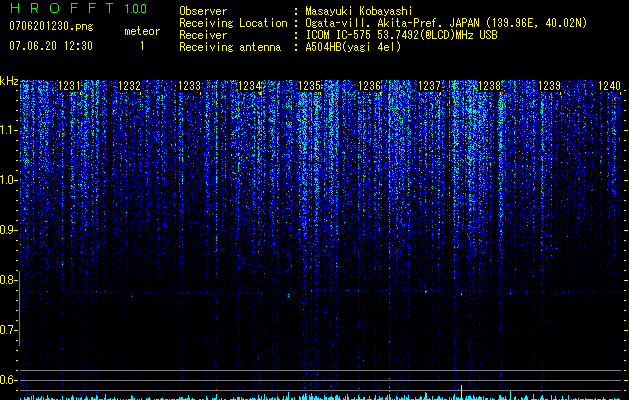The height and width of the screenshot is (400, 629).
Task: Click the 1239 time marker
Action: pyautogui.click(x=549, y=86)
